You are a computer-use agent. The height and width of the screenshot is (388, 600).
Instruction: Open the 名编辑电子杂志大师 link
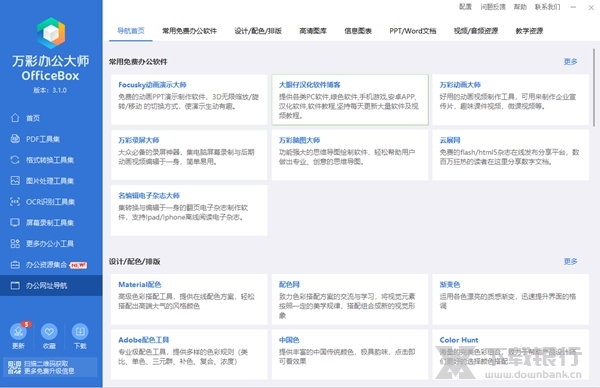[x=149, y=196]
